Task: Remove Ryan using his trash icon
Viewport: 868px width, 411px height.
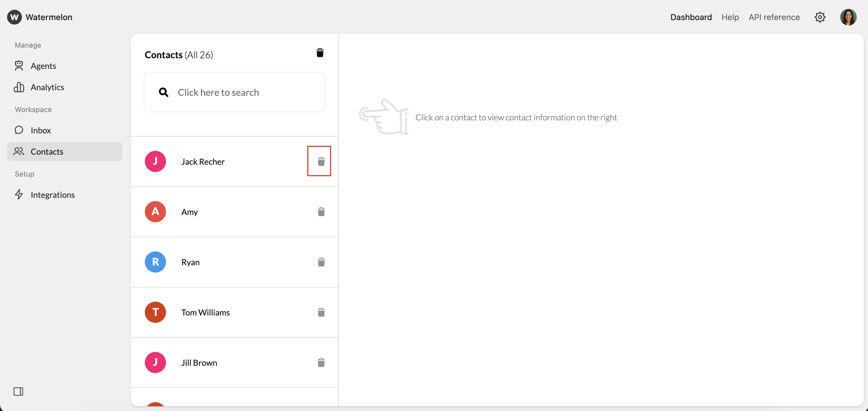Action: (x=321, y=262)
